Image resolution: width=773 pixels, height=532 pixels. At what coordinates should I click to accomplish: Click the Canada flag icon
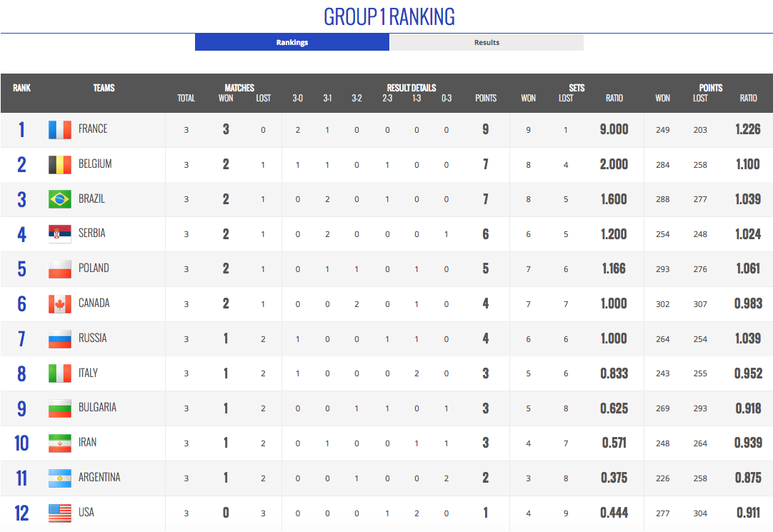click(60, 303)
